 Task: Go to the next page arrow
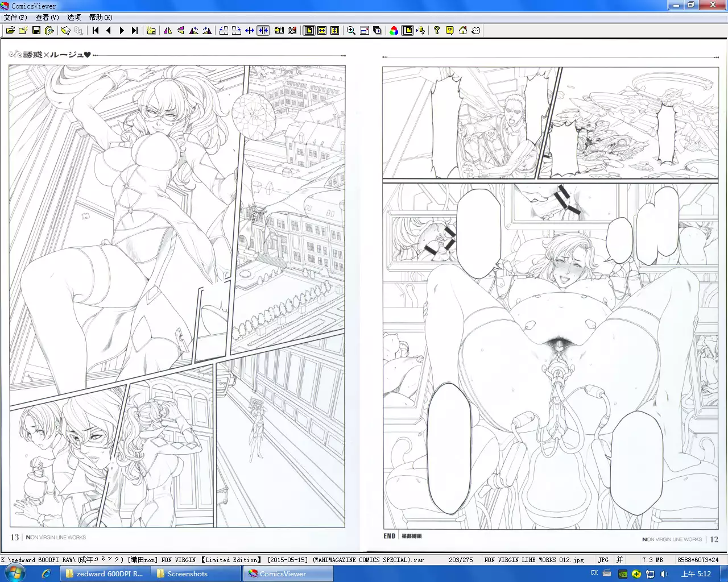[x=121, y=31]
